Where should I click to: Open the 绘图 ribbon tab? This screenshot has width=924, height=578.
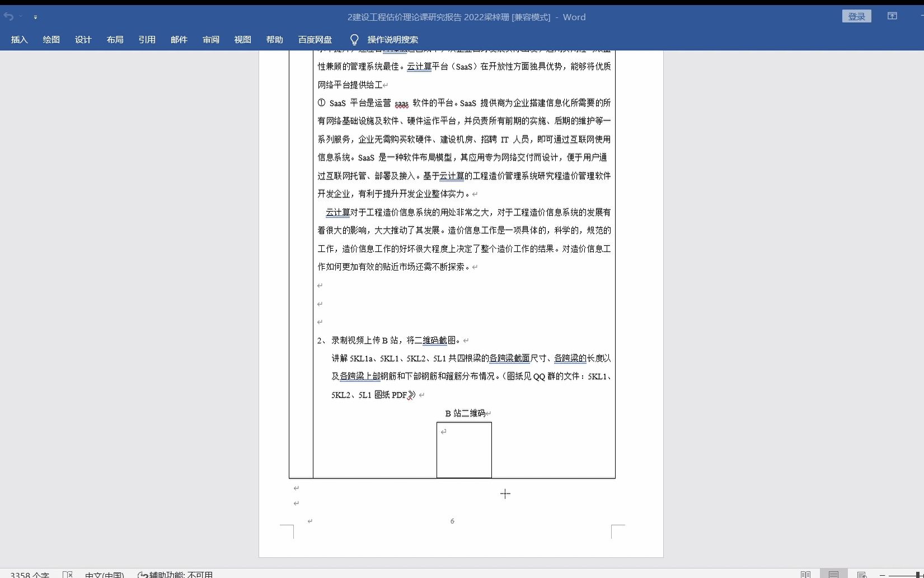[x=51, y=40]
